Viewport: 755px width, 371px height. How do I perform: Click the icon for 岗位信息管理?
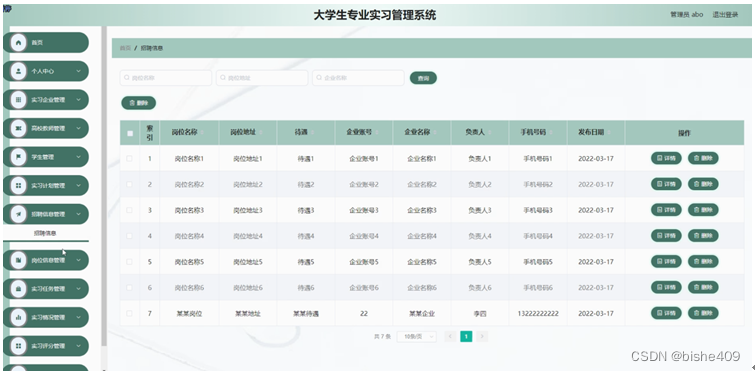(x=18, y=260)
